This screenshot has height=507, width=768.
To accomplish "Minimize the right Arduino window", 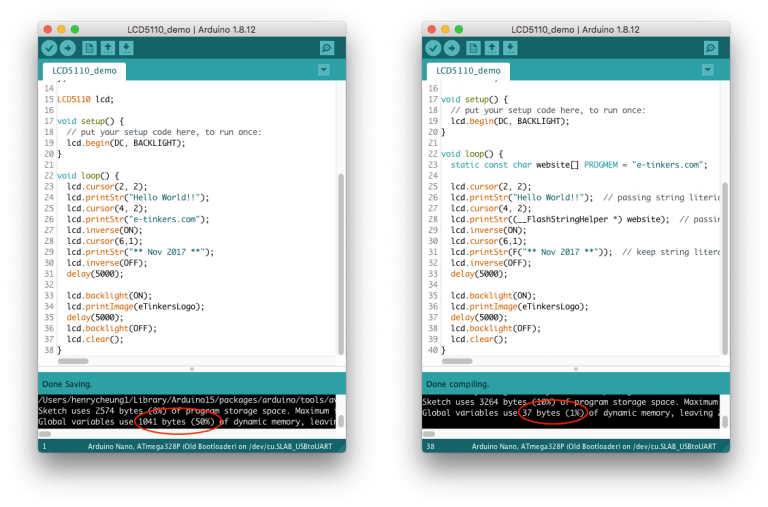I will point(445,29).
